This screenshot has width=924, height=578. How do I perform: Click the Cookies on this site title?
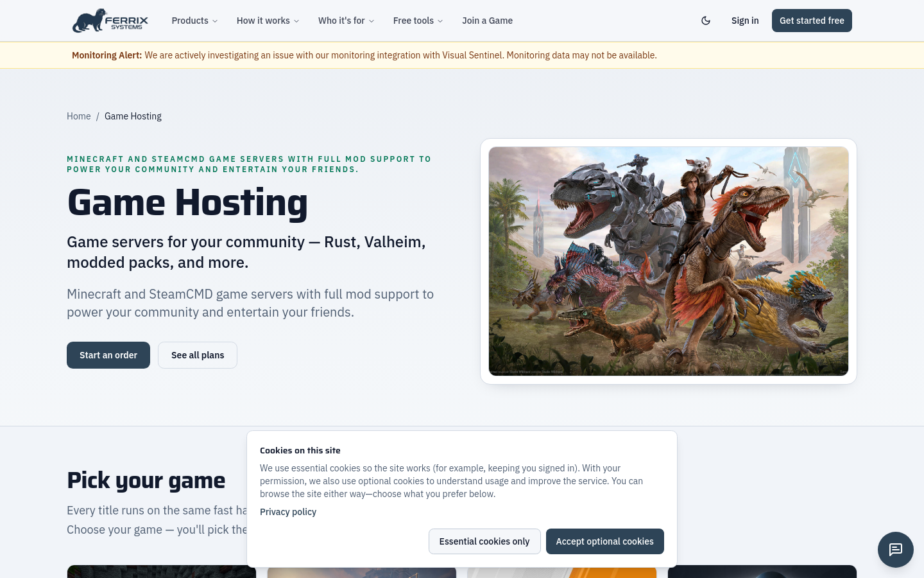pos(300,451)
